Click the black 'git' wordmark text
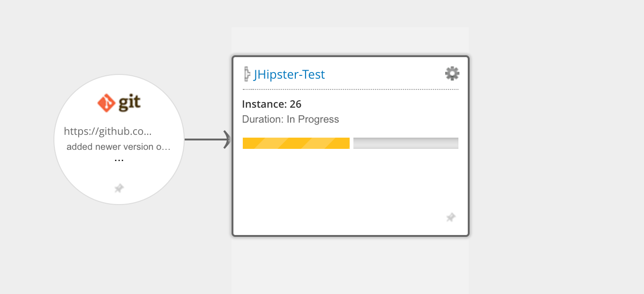The image size is (644, 294). (x=129, y=103)
